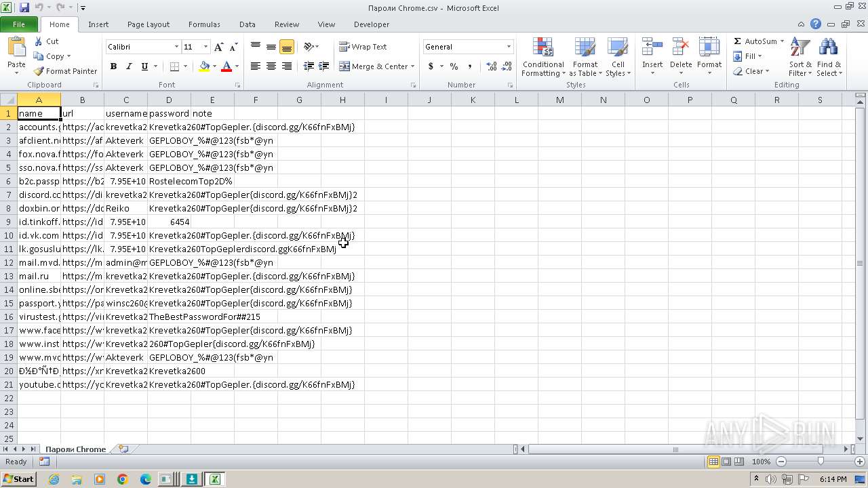This screenshot has height=488, width=868.
Task: Increase font size with Grow Font icon
Action: [218, 47]
